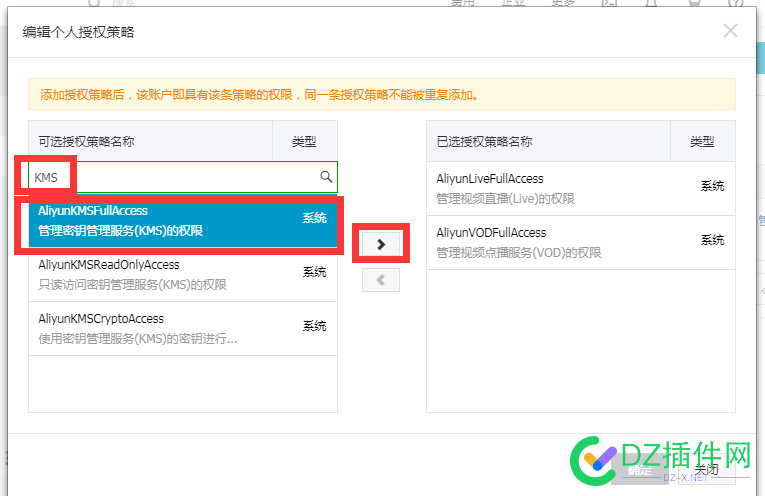Select the AliyunKMSCryptoAccess policy row
The height and width of the screenshot is (496, 765).
pos(183,329)
